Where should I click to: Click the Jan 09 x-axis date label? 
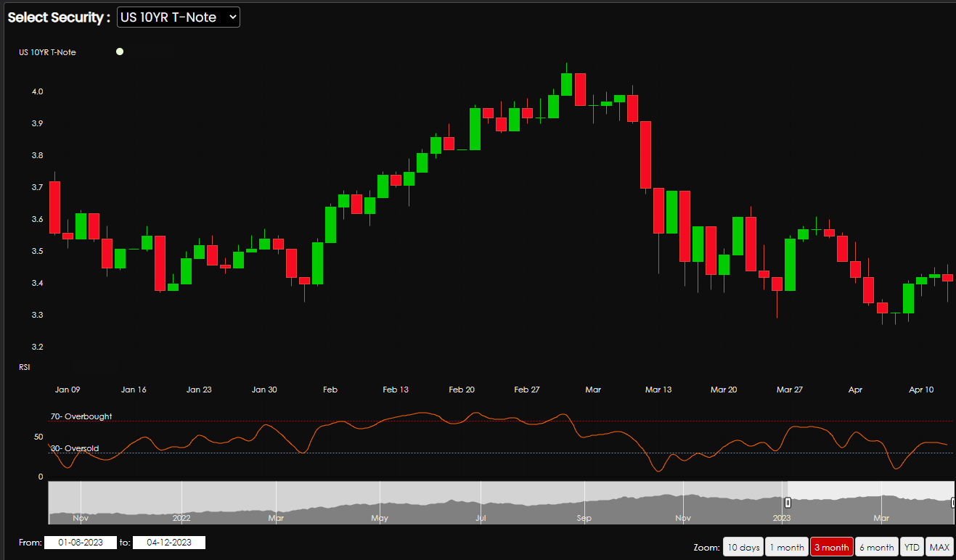coord(68,390)
